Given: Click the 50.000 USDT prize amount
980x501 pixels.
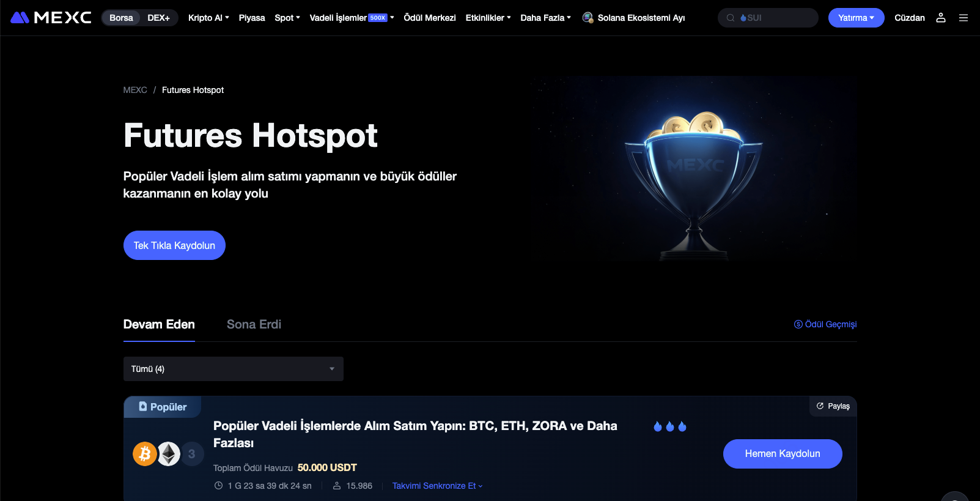Looking at the screenshot, I should point(327,467).
